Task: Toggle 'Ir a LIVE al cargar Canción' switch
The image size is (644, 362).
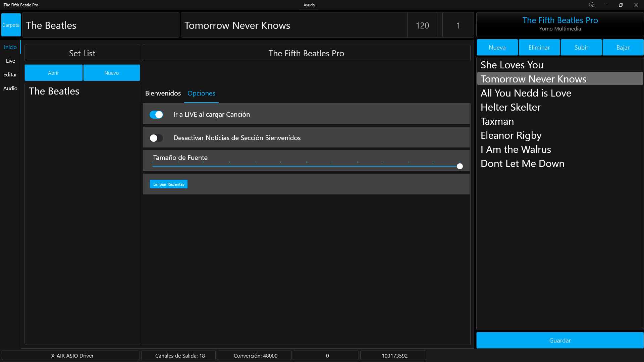Action: coord(156,115)
